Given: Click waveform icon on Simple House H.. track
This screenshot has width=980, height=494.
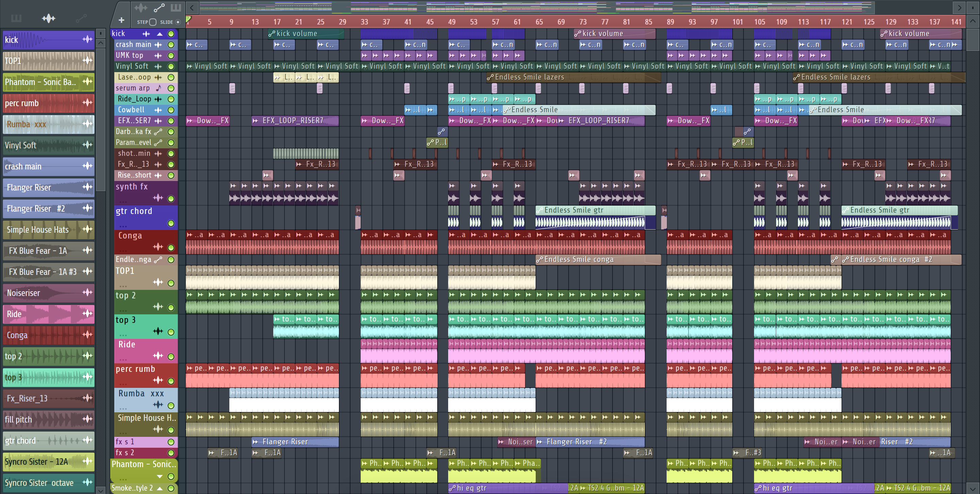Looking at the screenshot, I should pyautogui.click(x=158, y=429).
